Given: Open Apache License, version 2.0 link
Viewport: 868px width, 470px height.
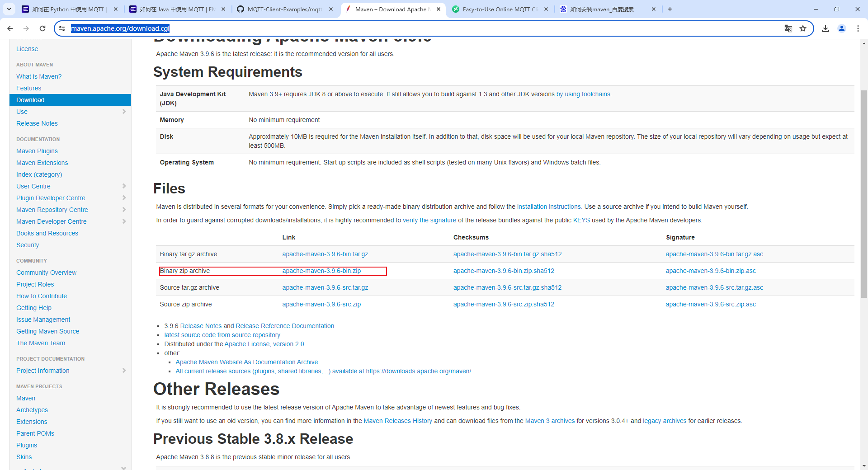Looking at the screenshot, I should 264,344.
